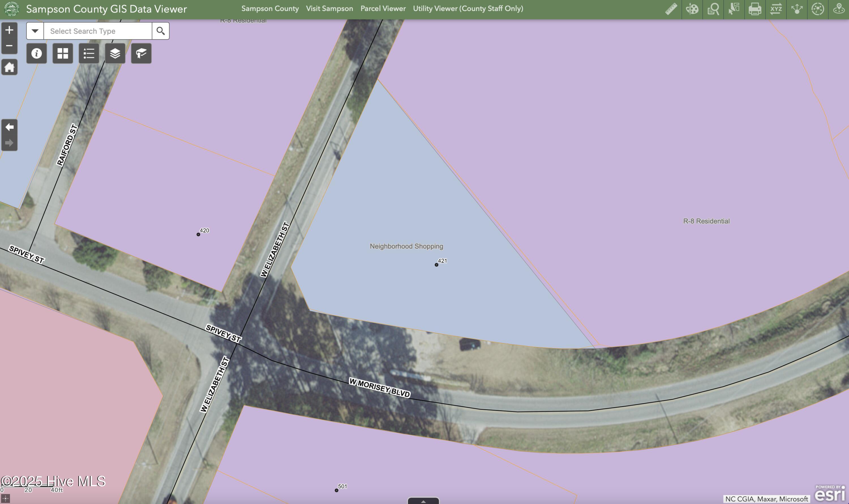849x504 pixels.
Task: Click the info button
Action: (x=37, y=53)
